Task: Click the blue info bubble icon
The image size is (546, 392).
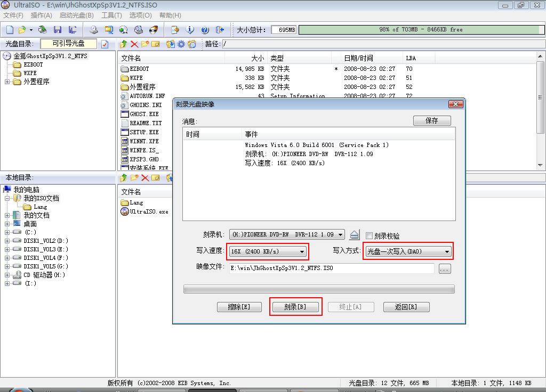Action: coord(190,30)
